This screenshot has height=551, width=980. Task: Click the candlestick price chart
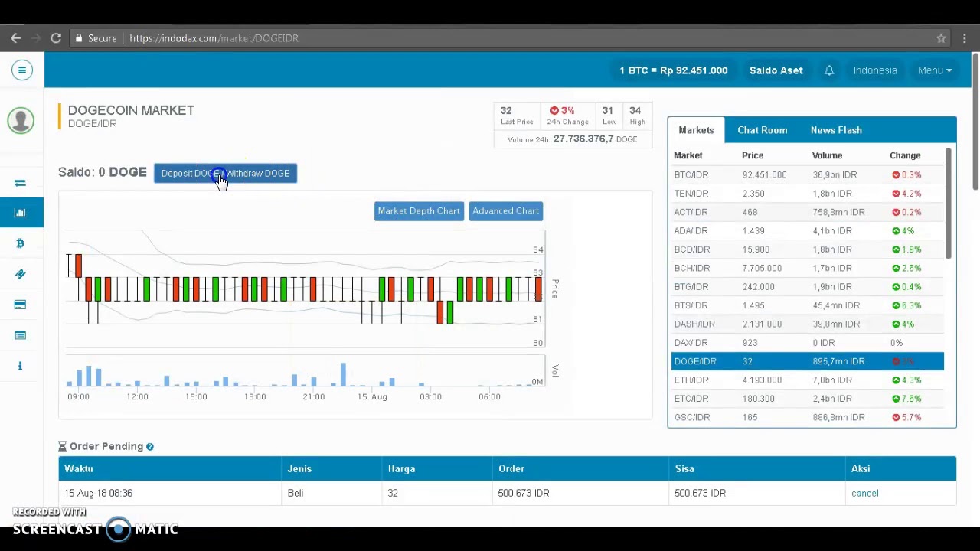click(305, 289)
